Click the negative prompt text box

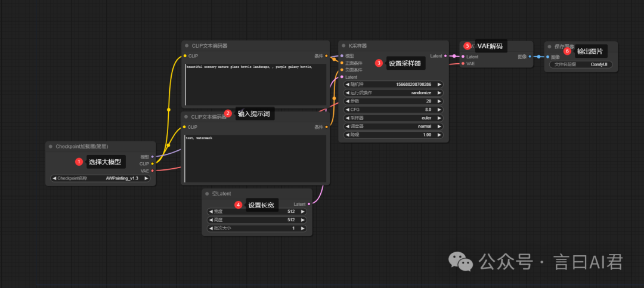pos(255,159)
